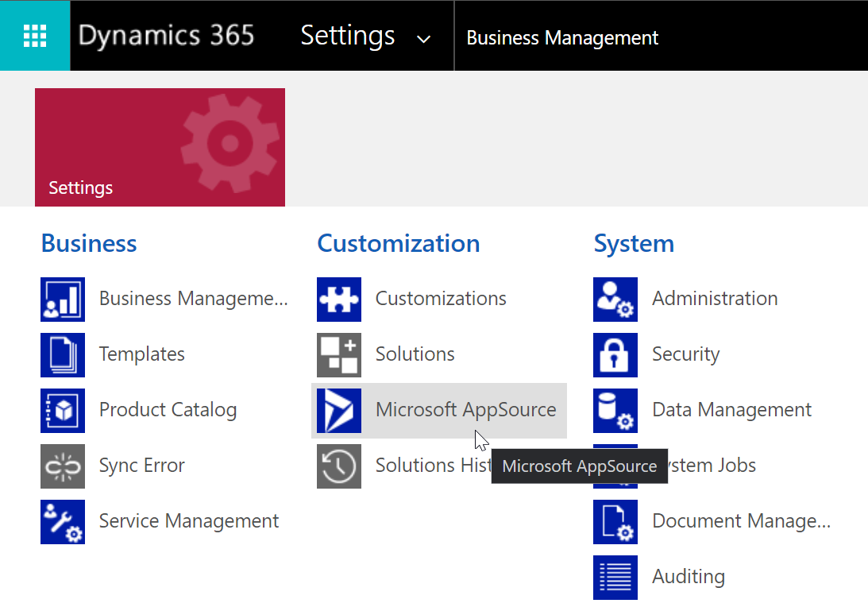The width and height of the screenshot is (868, 607).
Task: Click the Business Management bar-chart icon
Action: (x=63, y=299)
